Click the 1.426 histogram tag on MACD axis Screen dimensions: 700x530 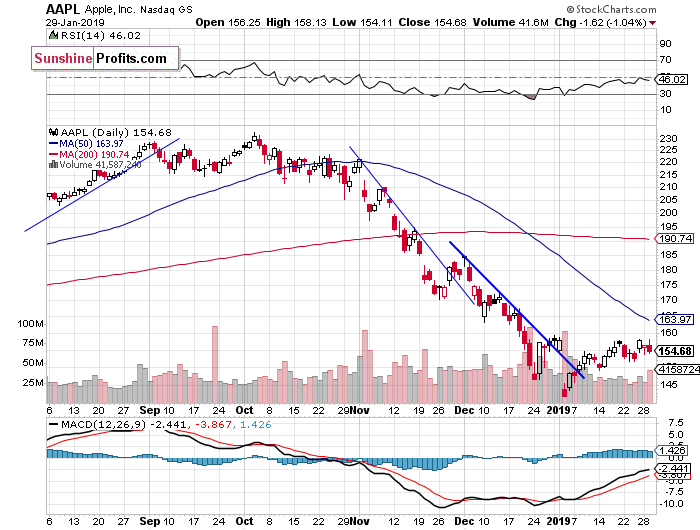click(671, 450)
